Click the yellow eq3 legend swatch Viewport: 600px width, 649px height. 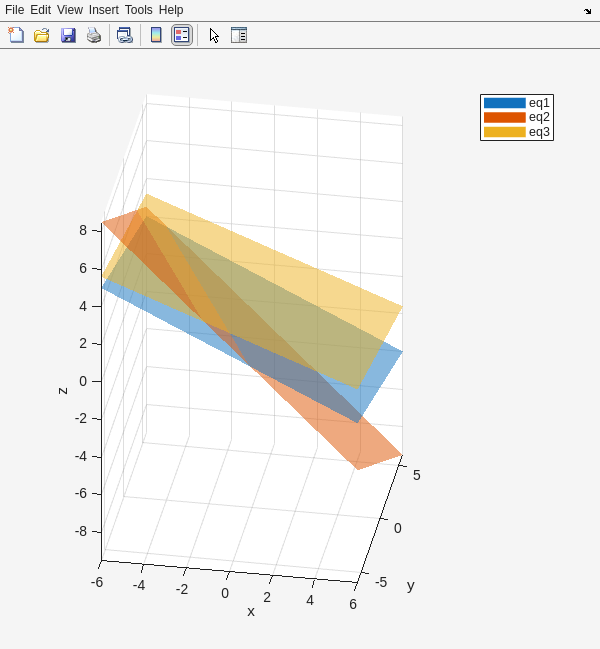[x=504, y=132]
